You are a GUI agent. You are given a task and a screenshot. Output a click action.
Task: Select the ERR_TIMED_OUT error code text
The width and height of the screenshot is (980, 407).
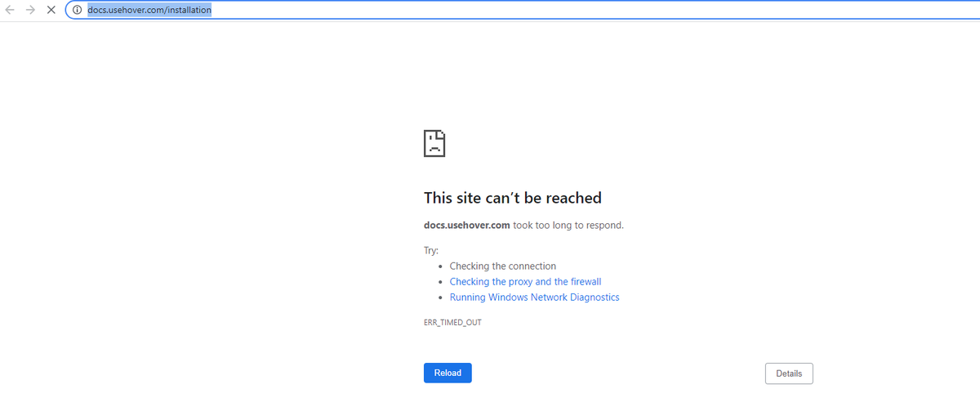(x=452, y=322)
